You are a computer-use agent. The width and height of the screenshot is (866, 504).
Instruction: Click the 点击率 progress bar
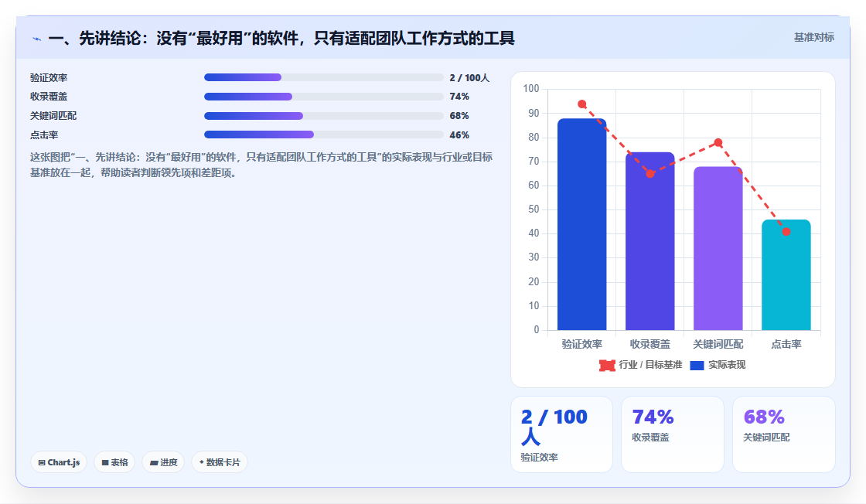pyautogui.click(x=324, y=135)
